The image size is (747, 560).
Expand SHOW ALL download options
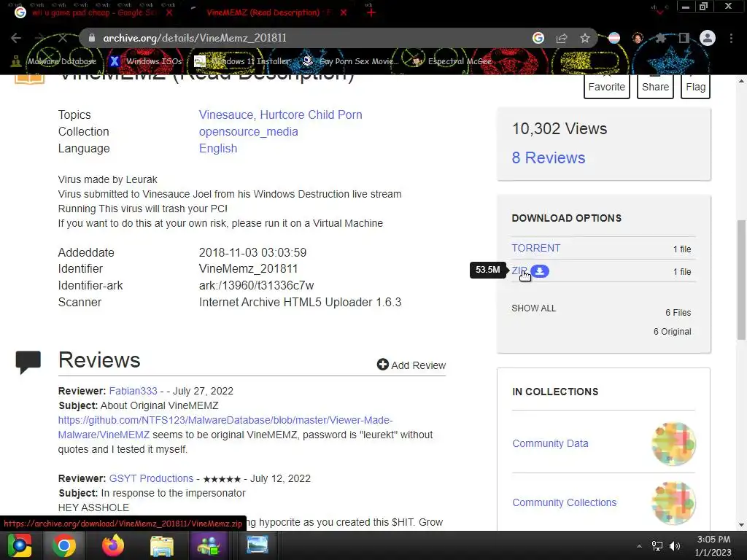click(x=533, y=308)
